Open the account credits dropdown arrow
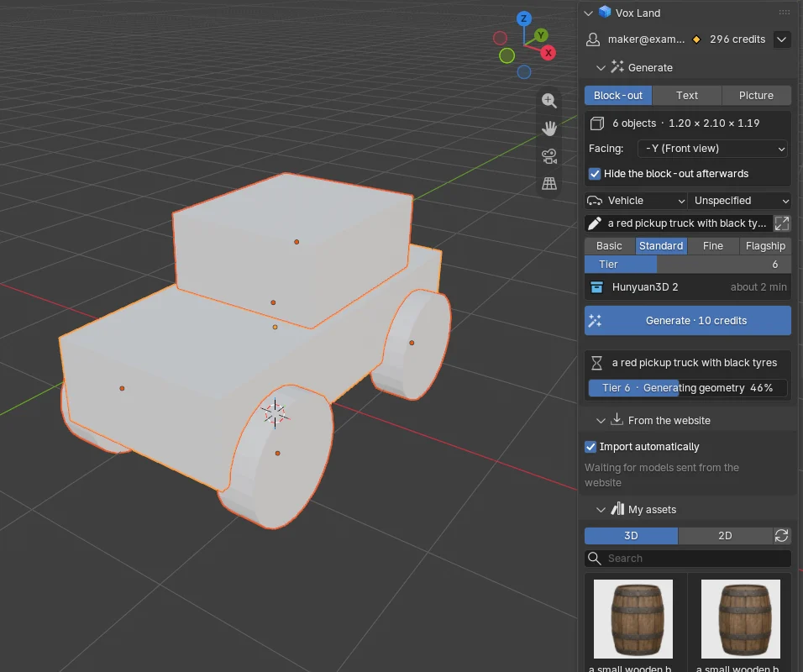 click(x=781, y=39)
